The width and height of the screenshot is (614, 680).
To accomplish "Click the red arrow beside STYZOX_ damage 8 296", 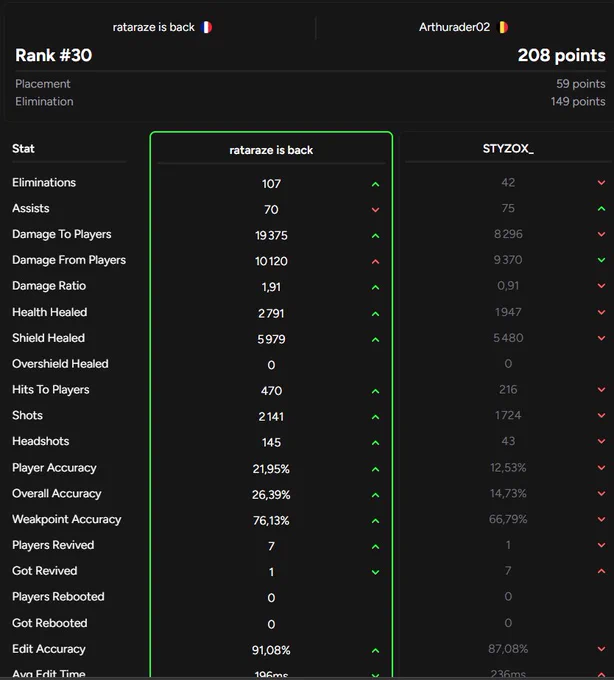I will pyautogui.click(x=601, y=234).
